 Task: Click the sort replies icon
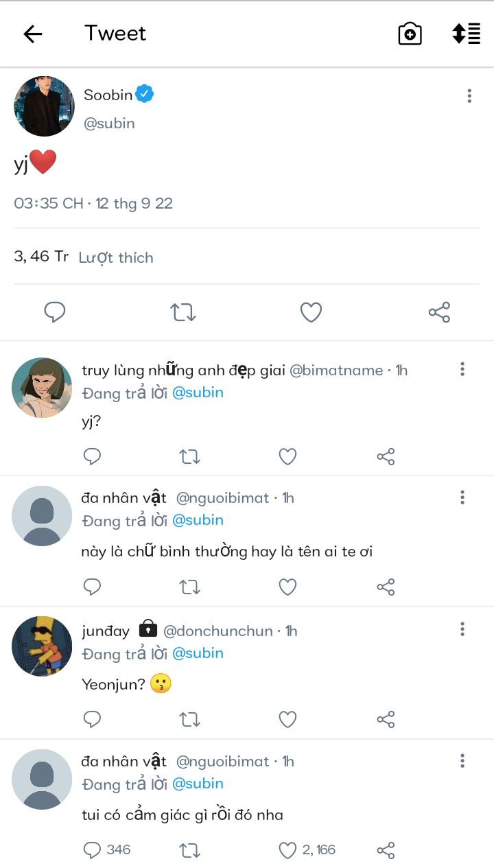(x=466, y=34)
